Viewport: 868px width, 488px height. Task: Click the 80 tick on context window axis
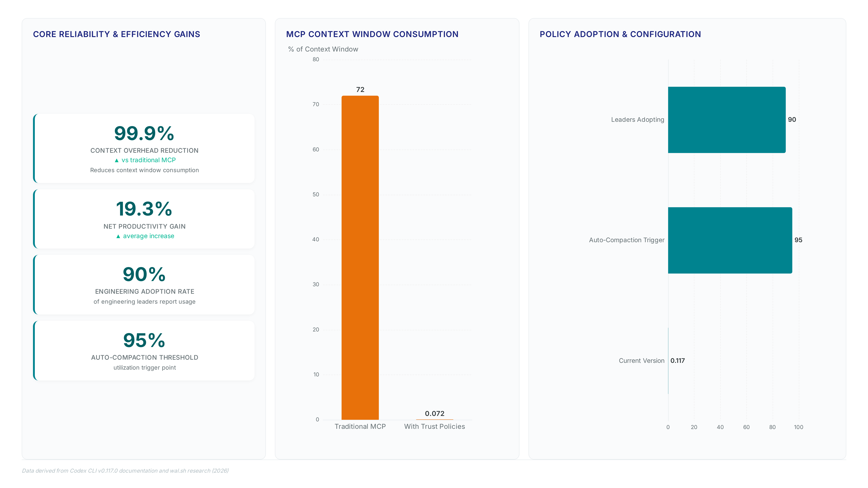coord(316,60)
